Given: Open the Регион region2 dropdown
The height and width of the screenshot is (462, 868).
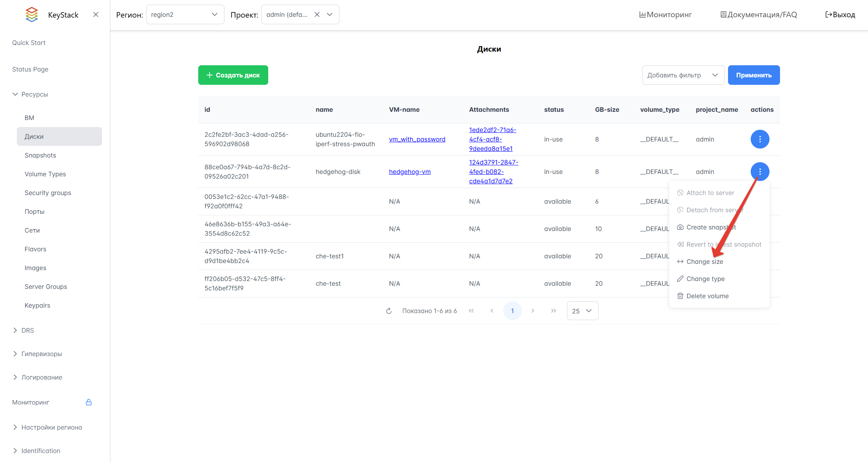Looking at the screenshot, I should 185,14.
